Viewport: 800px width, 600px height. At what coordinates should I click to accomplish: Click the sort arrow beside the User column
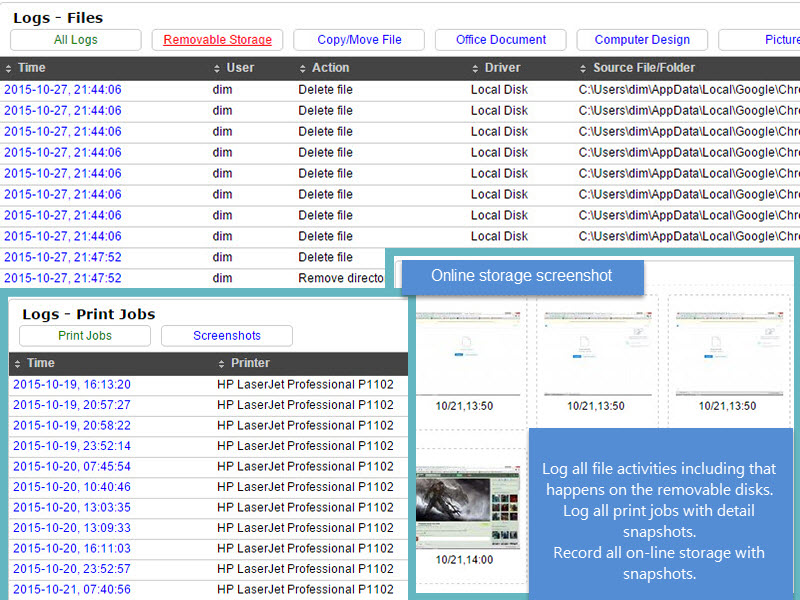pos(217,68)
